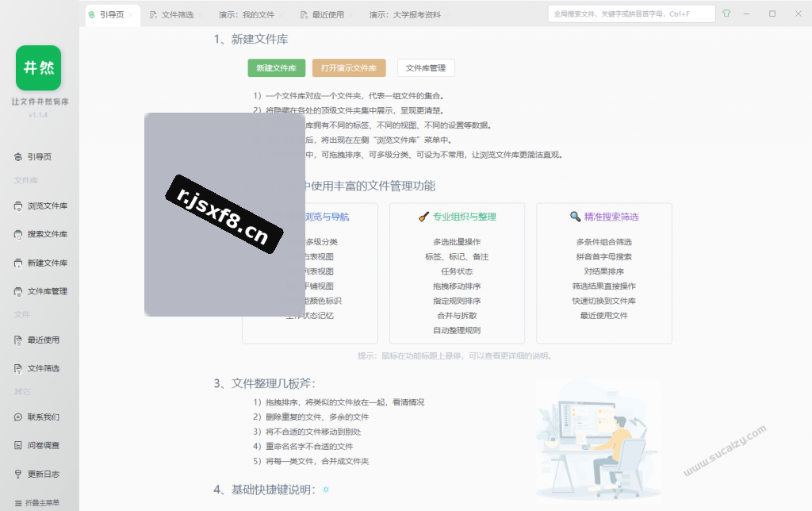This screenshot has height=511, width=812.
Task: Click the orange 打开演示文件库 button
Action: pos(349,68)
